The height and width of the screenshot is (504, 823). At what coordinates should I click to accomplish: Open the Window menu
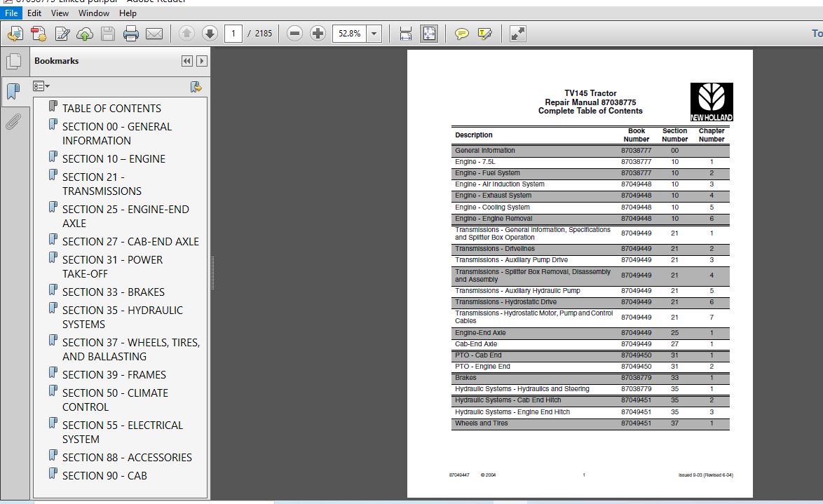pos(94,13)
